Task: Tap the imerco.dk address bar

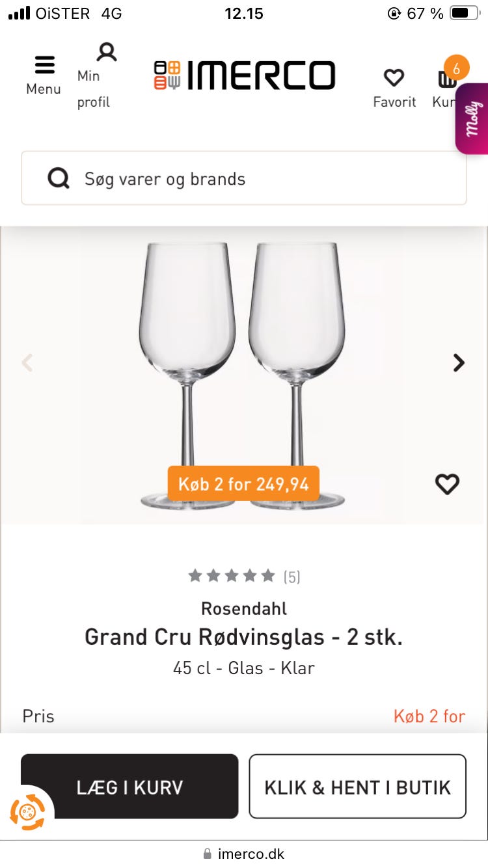Action: [x=244, y=854]
